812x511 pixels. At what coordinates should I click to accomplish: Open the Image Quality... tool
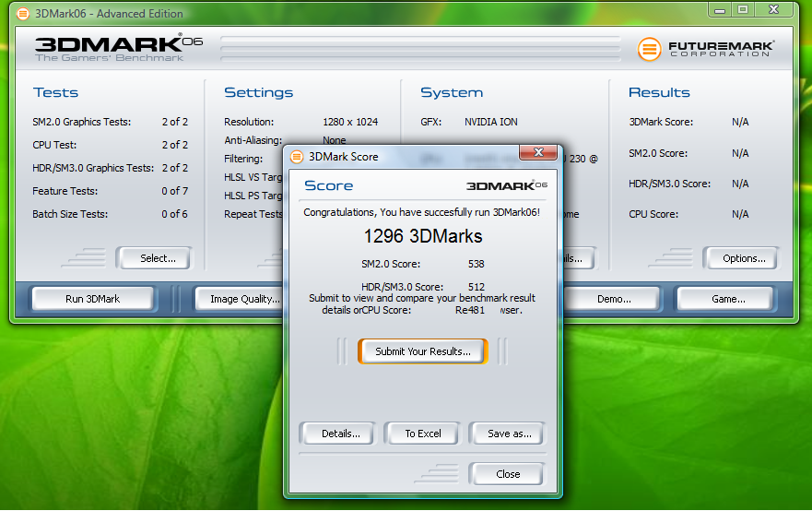(240, 299)
